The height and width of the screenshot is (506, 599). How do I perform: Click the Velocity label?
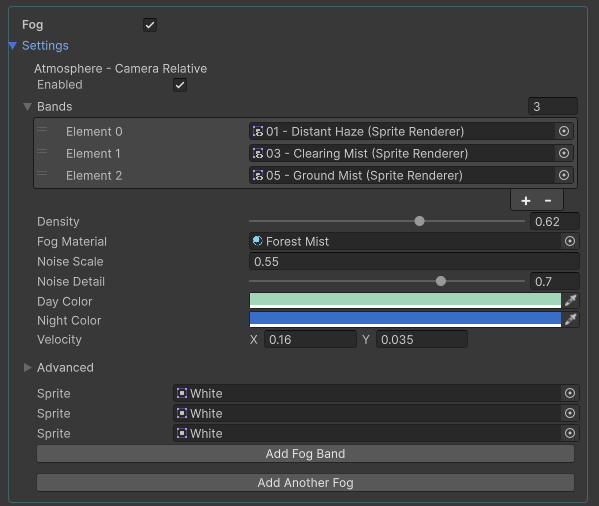pyautogui.click(x=59, y=340)
